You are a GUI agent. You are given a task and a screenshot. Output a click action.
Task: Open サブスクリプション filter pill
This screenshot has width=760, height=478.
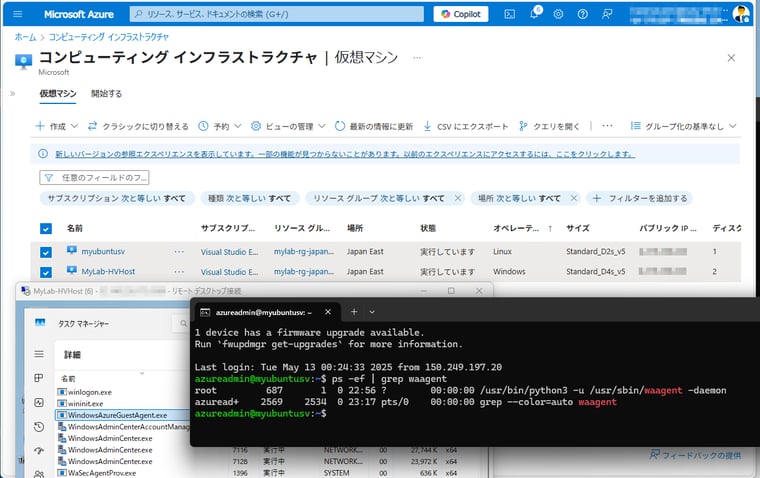pos(117,198)
